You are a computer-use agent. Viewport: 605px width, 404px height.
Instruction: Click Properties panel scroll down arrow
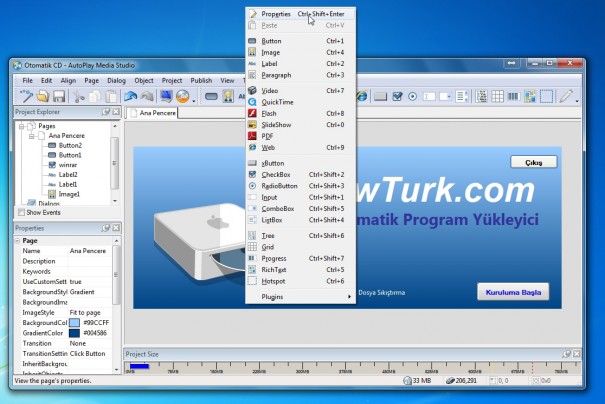[x=117, y=370]
